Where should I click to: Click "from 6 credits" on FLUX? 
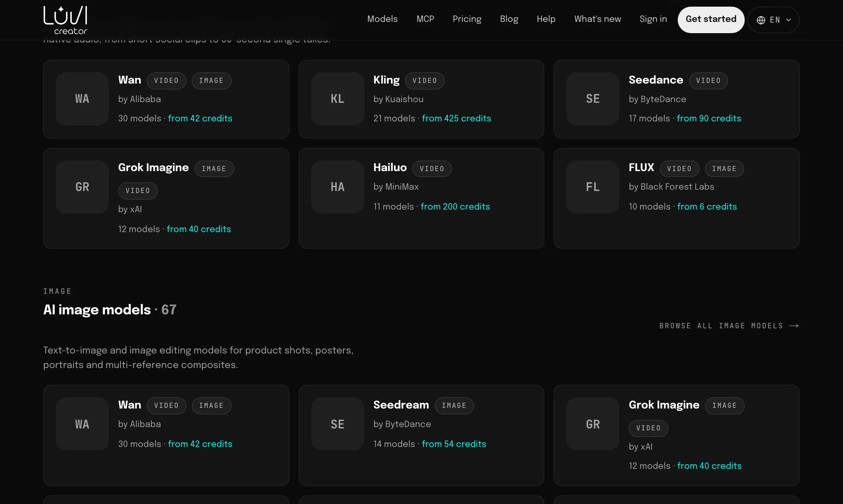[x=707, y=207]
